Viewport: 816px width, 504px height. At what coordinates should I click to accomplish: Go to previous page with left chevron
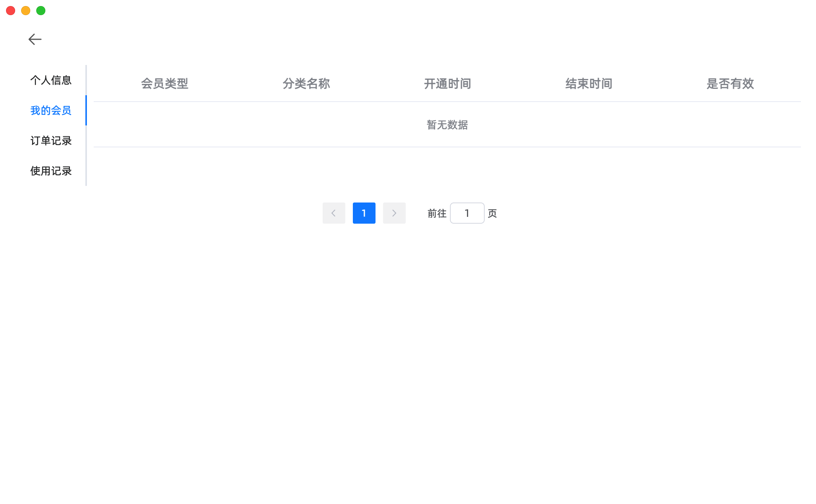334,213
